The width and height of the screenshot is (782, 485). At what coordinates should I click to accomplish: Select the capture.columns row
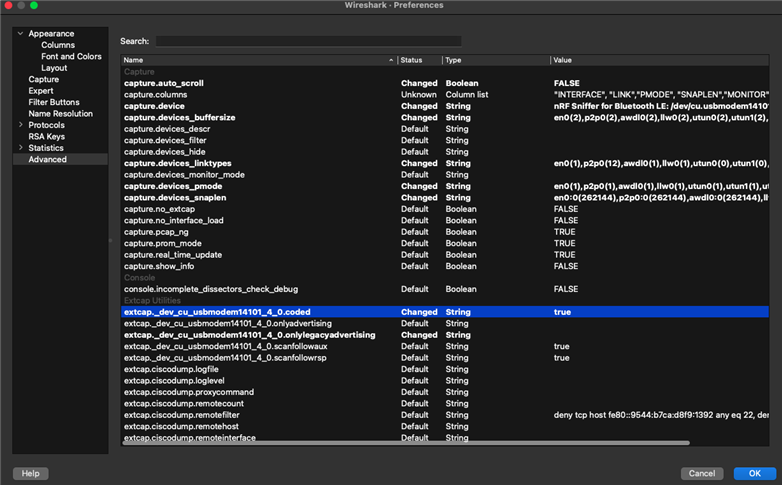(445, 95)
